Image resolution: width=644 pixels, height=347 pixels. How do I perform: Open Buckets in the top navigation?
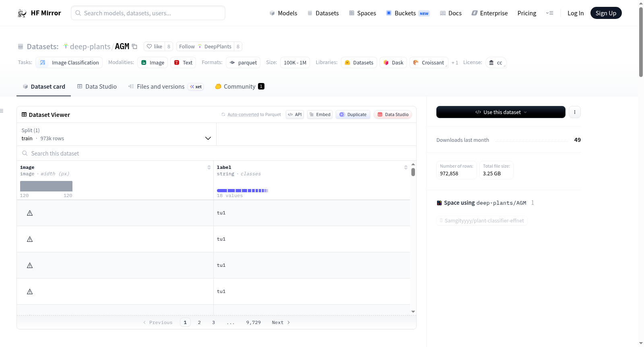coord(408,13)
